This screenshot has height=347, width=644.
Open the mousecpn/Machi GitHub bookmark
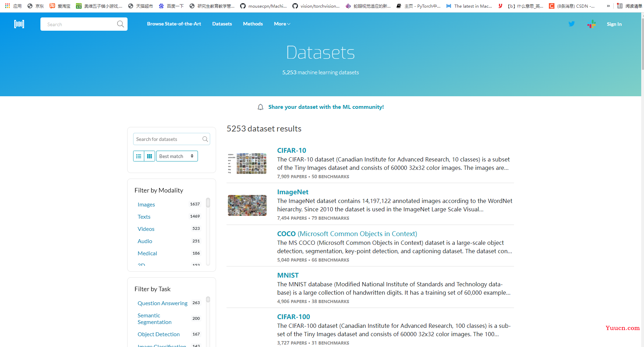click(263, 6)
